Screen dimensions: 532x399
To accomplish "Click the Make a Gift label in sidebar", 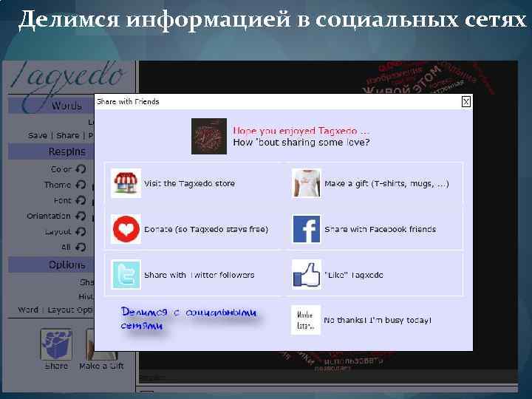I will tap(101, 366).
